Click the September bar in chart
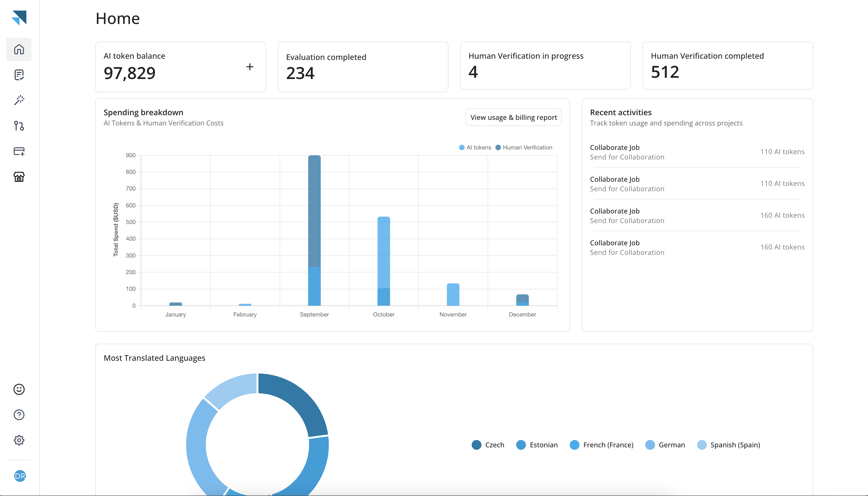This screenshot has height=496, width=868. 314,230
